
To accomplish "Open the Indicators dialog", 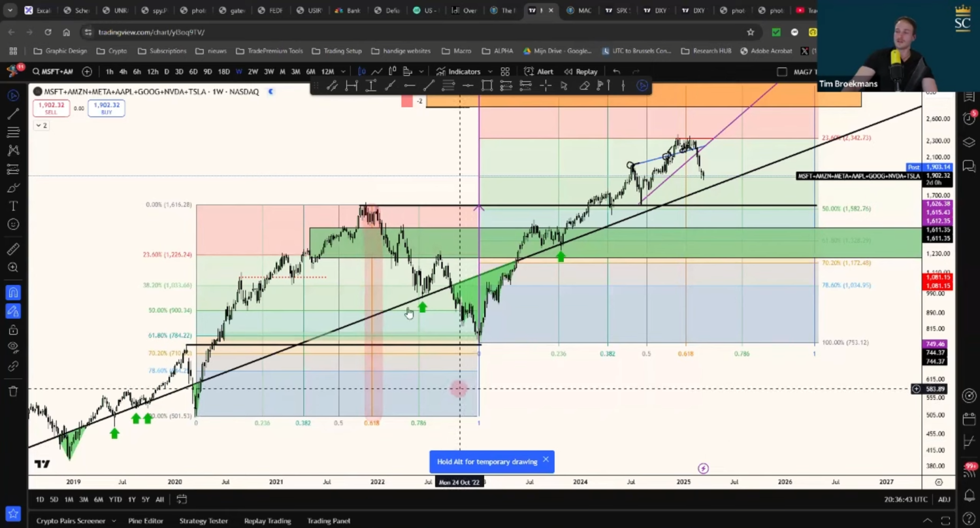I will pyautogui.click(x=458, y=71).
